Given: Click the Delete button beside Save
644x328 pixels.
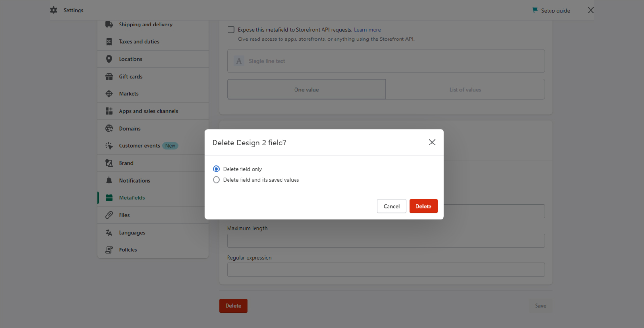Looking at the screenshot, I should 233,306.
